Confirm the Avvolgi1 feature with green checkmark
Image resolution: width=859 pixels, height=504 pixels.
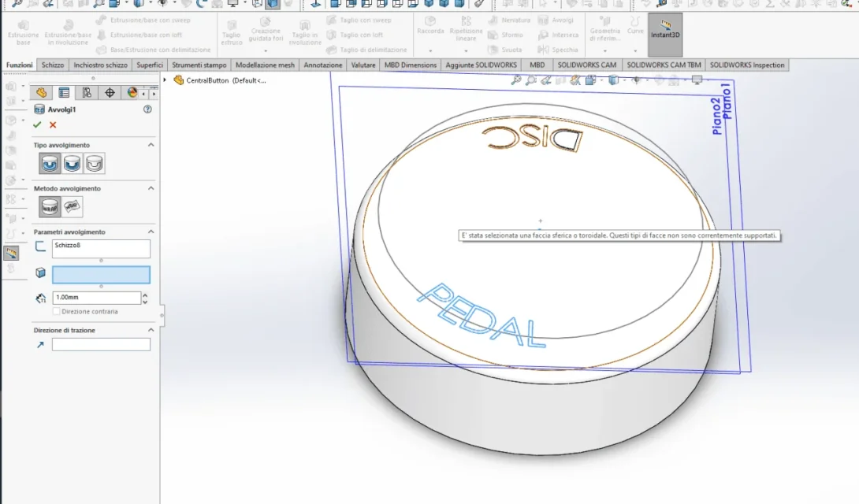point(37,124)
